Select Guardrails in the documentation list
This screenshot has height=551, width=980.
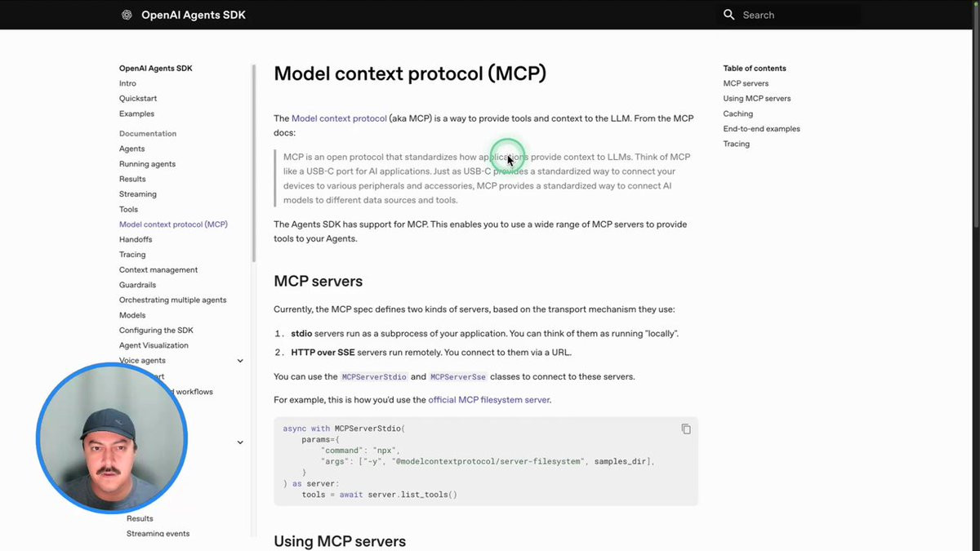[x=137, y=285]
